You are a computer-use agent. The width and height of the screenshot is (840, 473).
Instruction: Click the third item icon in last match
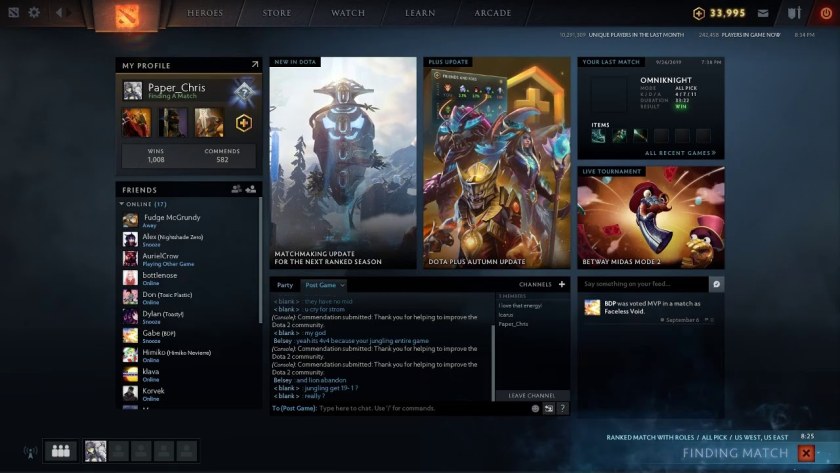640,136
